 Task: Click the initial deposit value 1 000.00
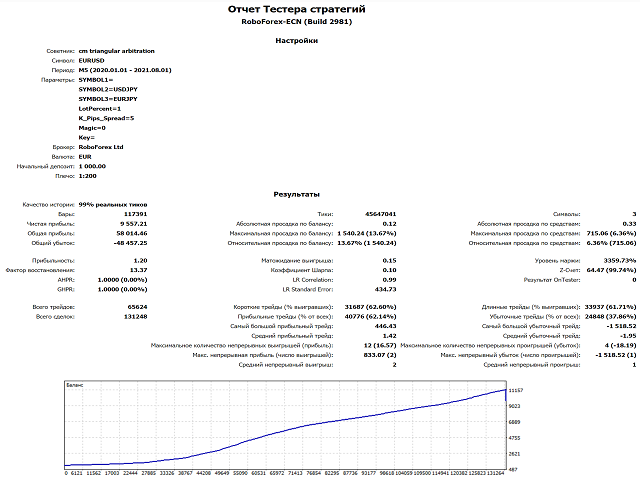[x=92, y=166]
